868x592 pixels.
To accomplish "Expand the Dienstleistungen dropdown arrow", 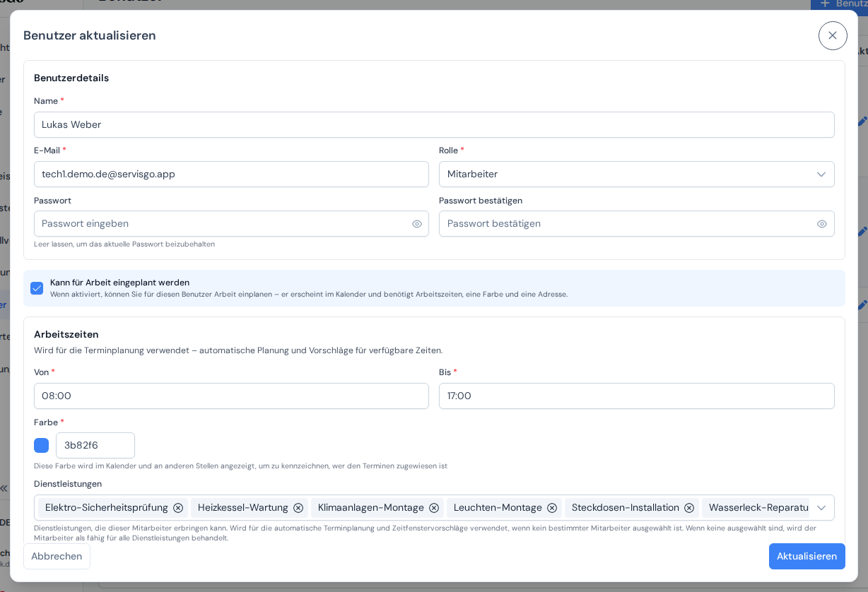I will [x=821, y=508].
